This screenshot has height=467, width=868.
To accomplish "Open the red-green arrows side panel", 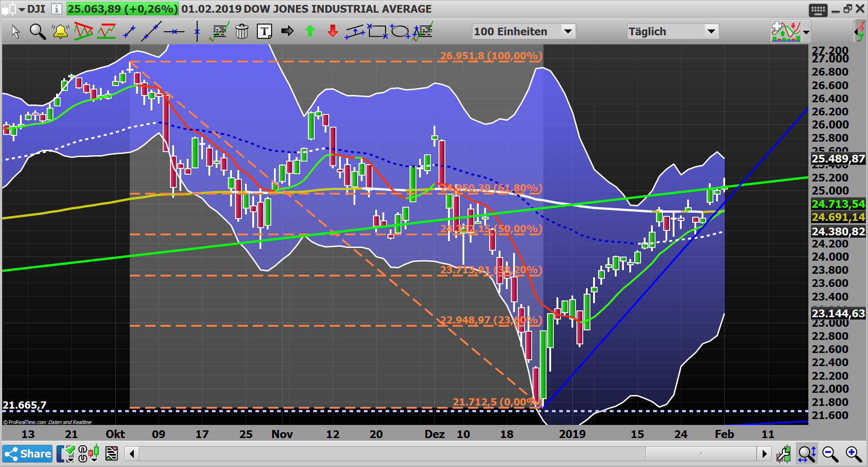I will click(860, 31).
